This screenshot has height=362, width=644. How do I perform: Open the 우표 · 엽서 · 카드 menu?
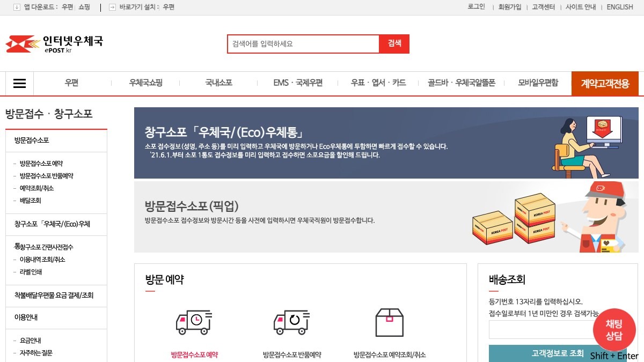click(378, 83)
